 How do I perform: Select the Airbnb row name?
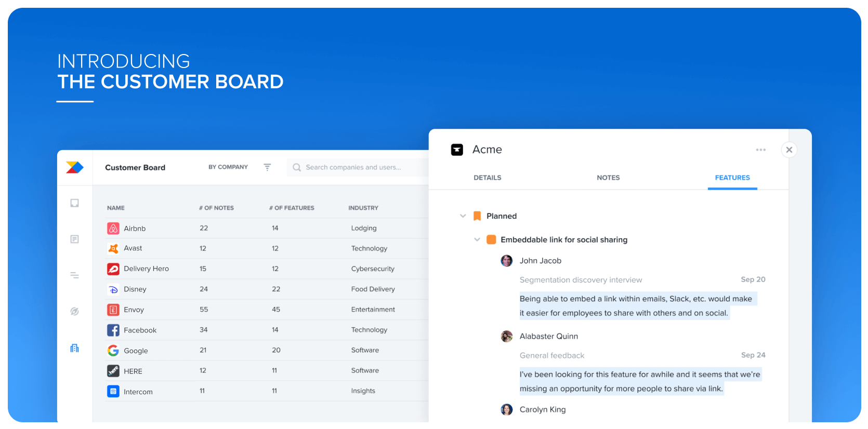click(135, 229)
